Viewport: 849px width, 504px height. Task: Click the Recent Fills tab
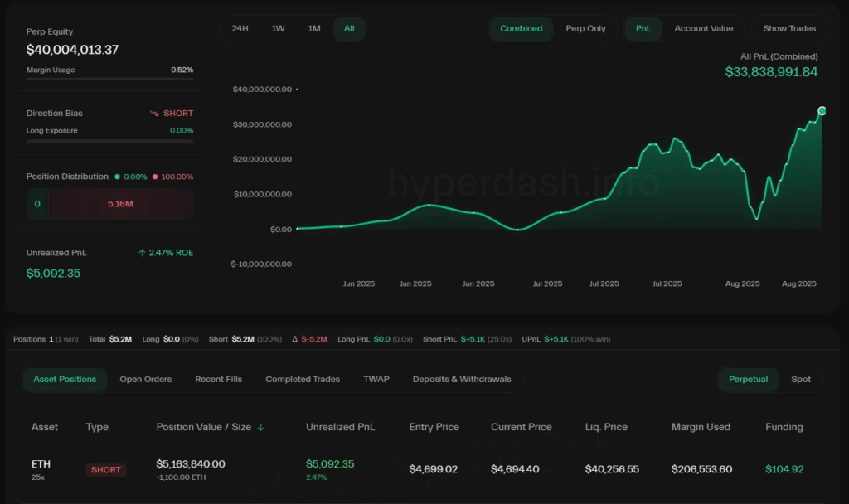coord(219,380)
